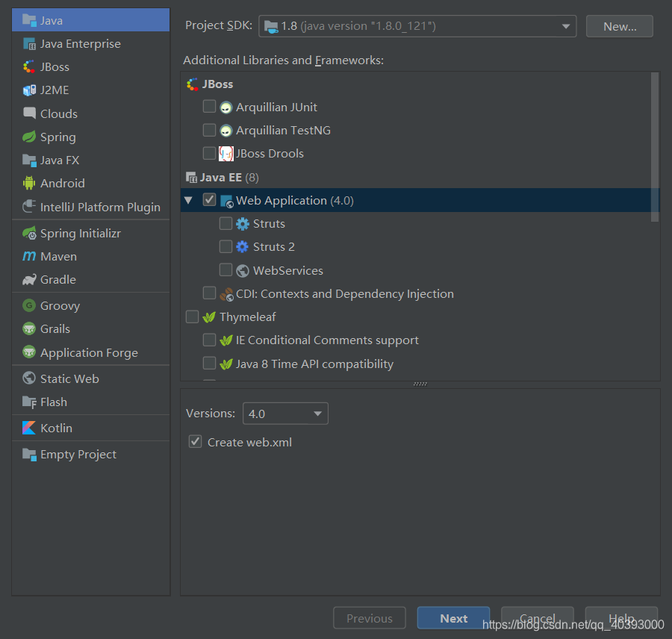Screen dimensions: 672x639
Task: Click the Help button
Action: click(x=621, y=618)
